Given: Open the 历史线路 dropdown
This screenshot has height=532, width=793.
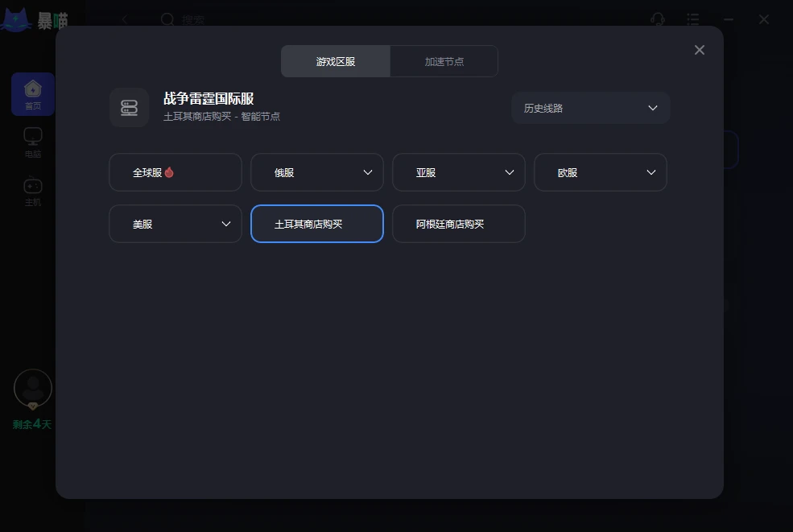Looking at the screenshot, I should point(591,108).
